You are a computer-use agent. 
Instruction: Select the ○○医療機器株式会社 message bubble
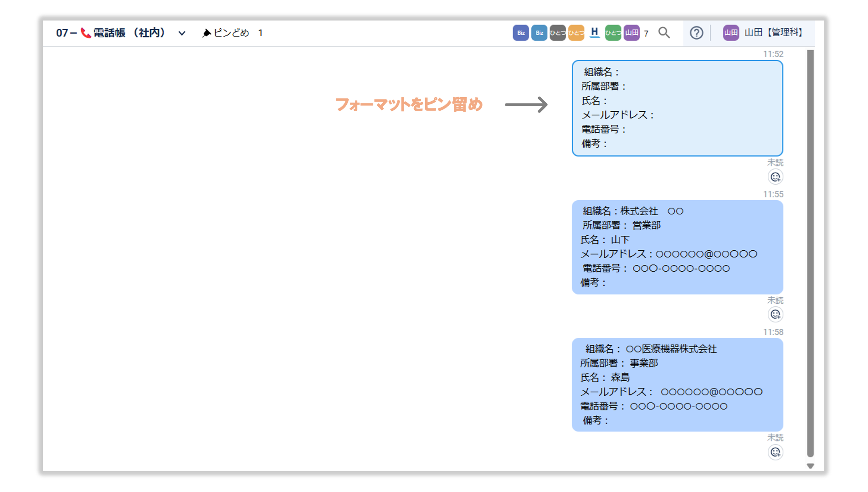pyautogui.click(x=677, y=385)
